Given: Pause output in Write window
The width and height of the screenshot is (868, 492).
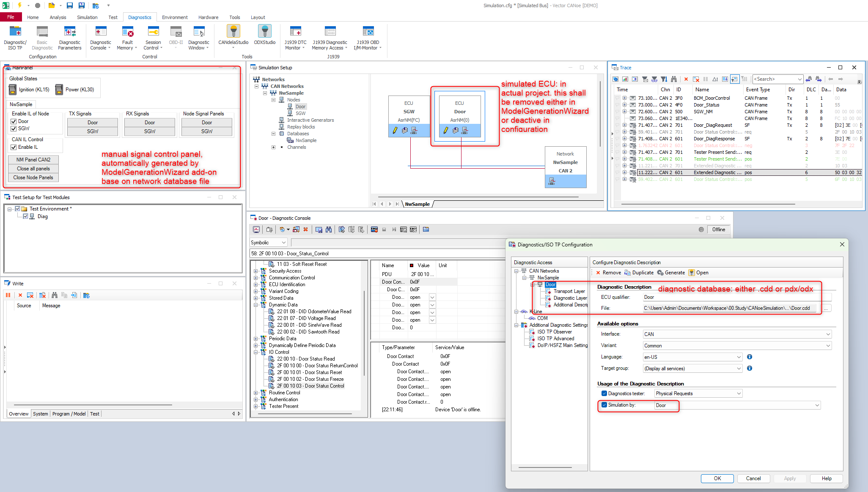Looking at the screenshot, I should pyautogui.click(x=8, y=295).
